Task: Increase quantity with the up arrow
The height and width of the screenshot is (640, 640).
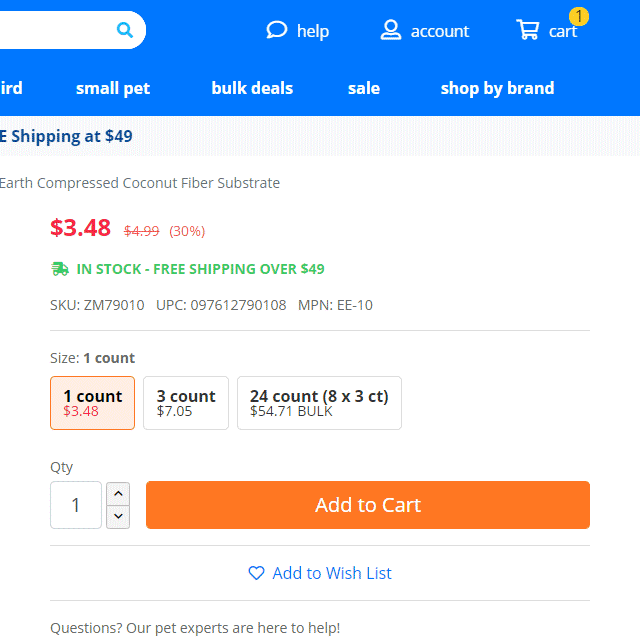Action: 118,494
